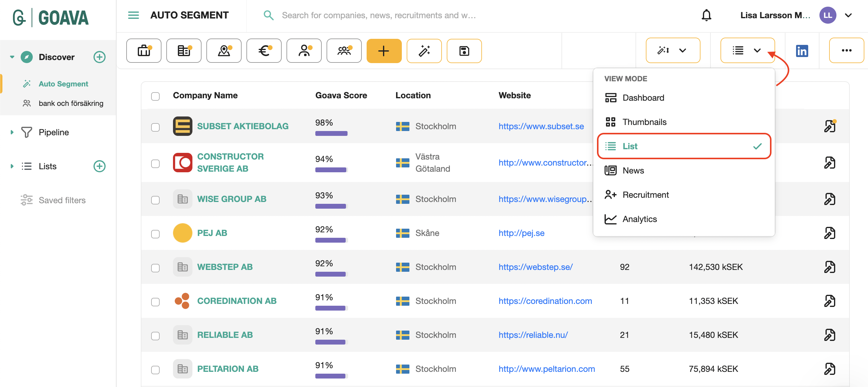Click the notification bell icon
Image resolution: width=868 pixels, height=387 pixels.
pyautogui.click(x=706, y=15)
